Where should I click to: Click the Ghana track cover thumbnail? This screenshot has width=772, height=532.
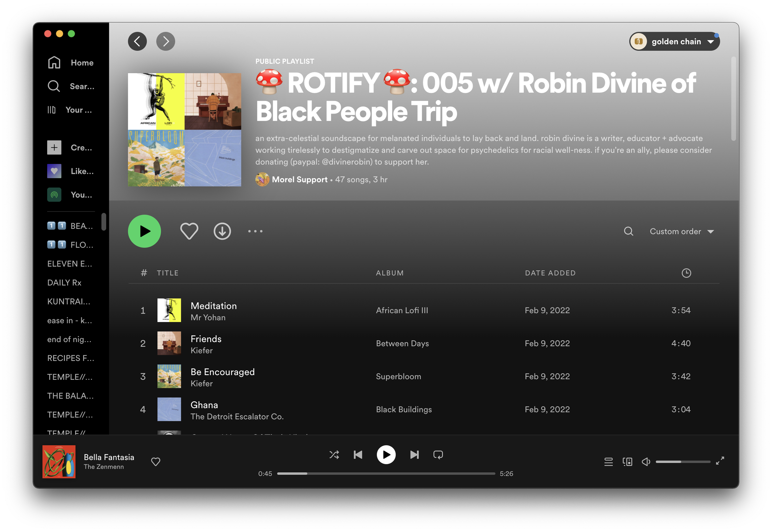pyautogui.click(x=169, y=409)
